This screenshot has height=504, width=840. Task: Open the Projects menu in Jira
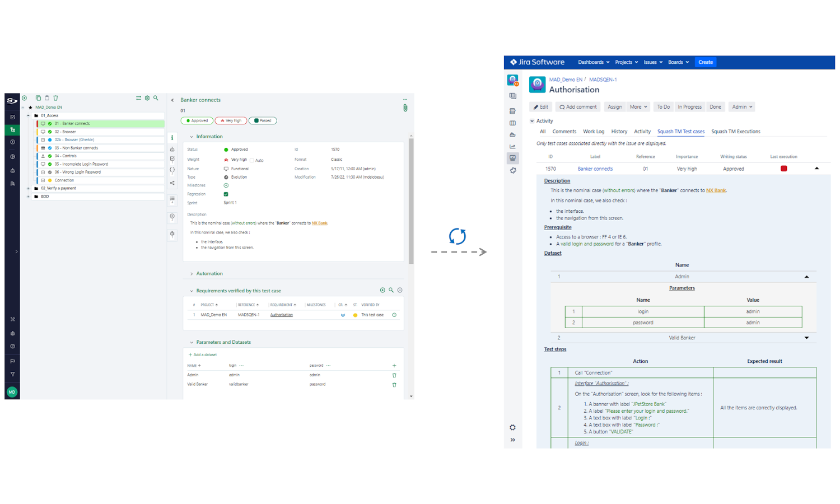tap(626, 62)
